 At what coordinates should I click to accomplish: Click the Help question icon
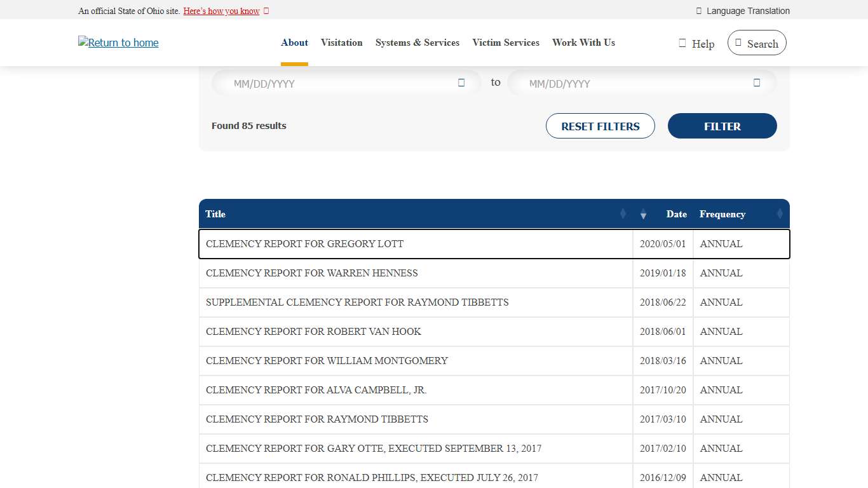coord(682,43)
